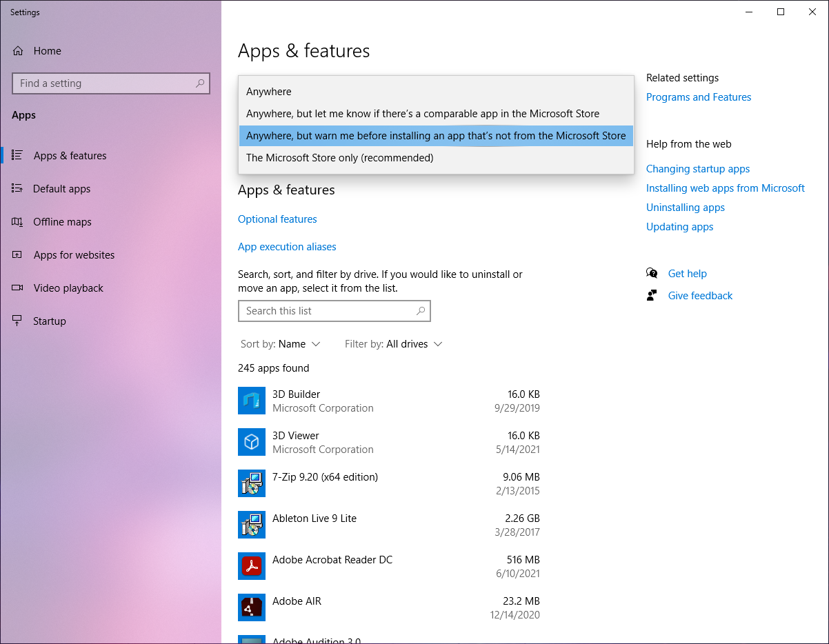Choose the 'Anywhere' install source option
Viewport: 829px width, 644px height.
tap(269, 92)
